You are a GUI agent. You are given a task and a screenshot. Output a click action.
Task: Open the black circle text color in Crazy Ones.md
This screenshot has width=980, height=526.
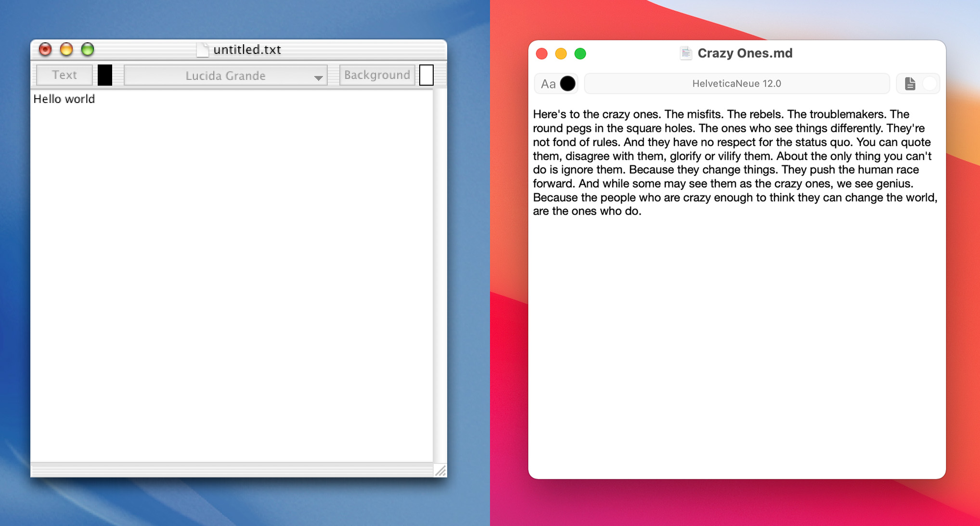568,84
